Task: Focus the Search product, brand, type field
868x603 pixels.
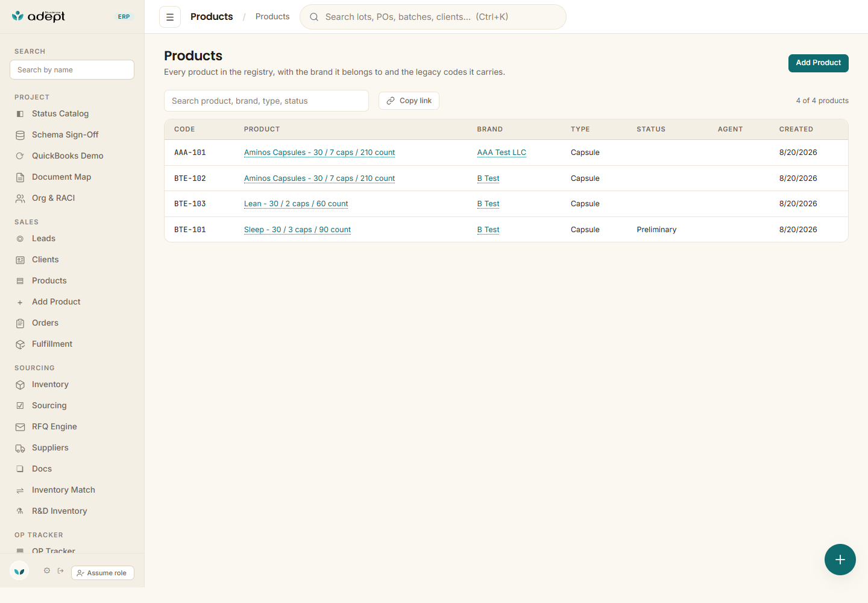Action: 266,101
